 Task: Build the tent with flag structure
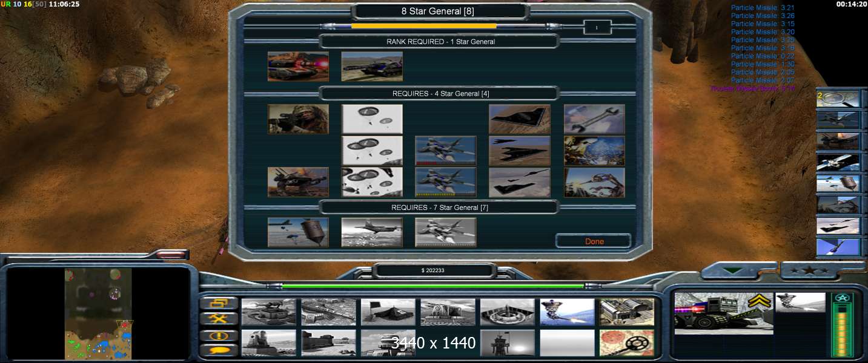(388, 312)
